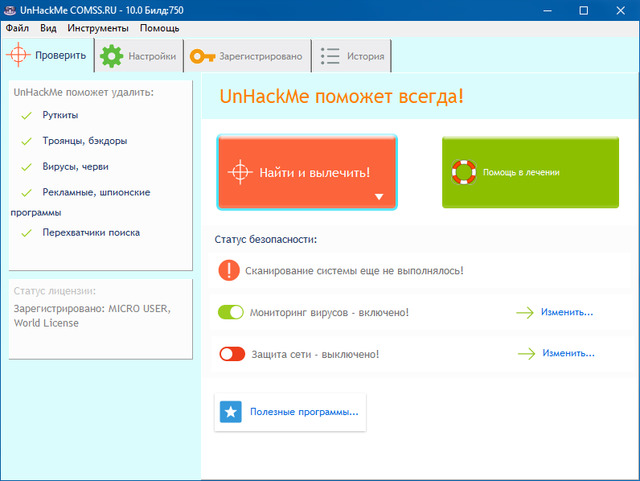Enable the Защита сети toggle
The width and height of the screenshot is (640, 481).
(231, 354)
